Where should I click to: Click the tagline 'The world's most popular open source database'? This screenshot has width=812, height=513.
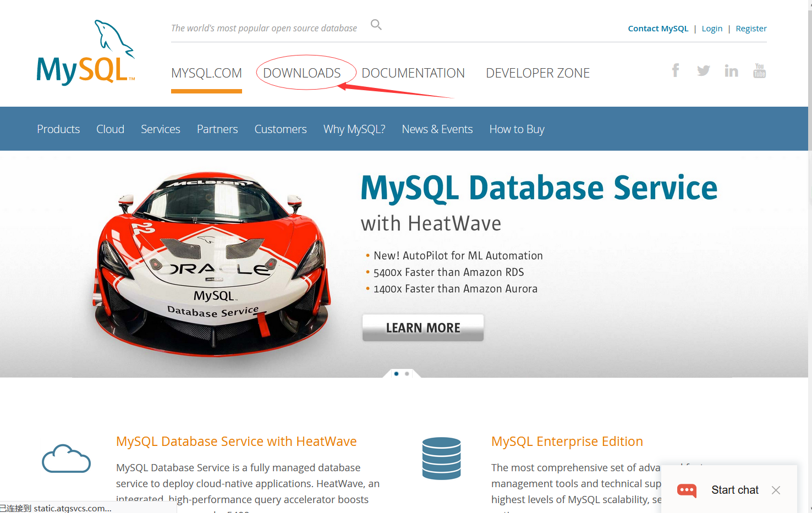point(264,28)
